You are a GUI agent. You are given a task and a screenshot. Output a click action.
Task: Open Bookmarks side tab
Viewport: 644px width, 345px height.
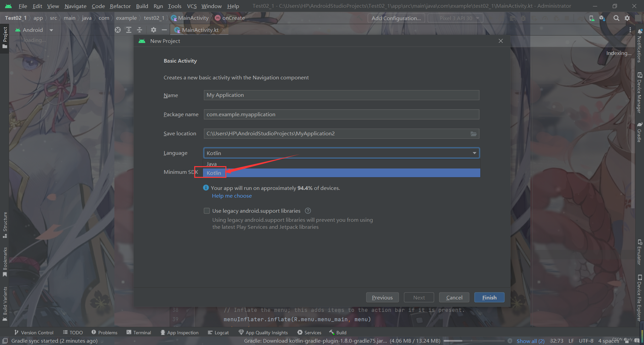click(5, 262)
